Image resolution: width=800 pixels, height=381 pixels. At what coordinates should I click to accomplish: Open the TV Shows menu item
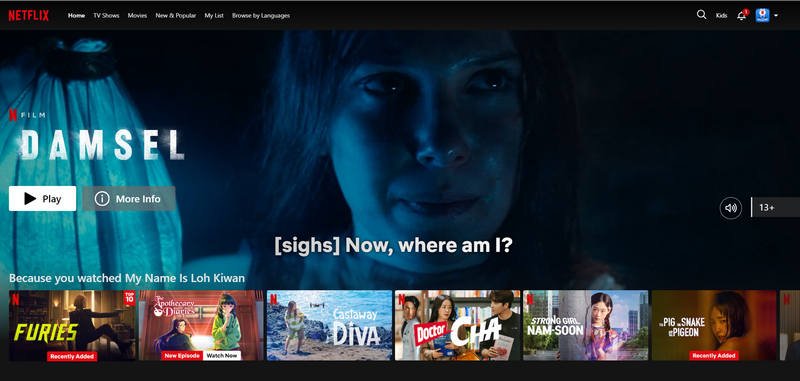point(106,16)
